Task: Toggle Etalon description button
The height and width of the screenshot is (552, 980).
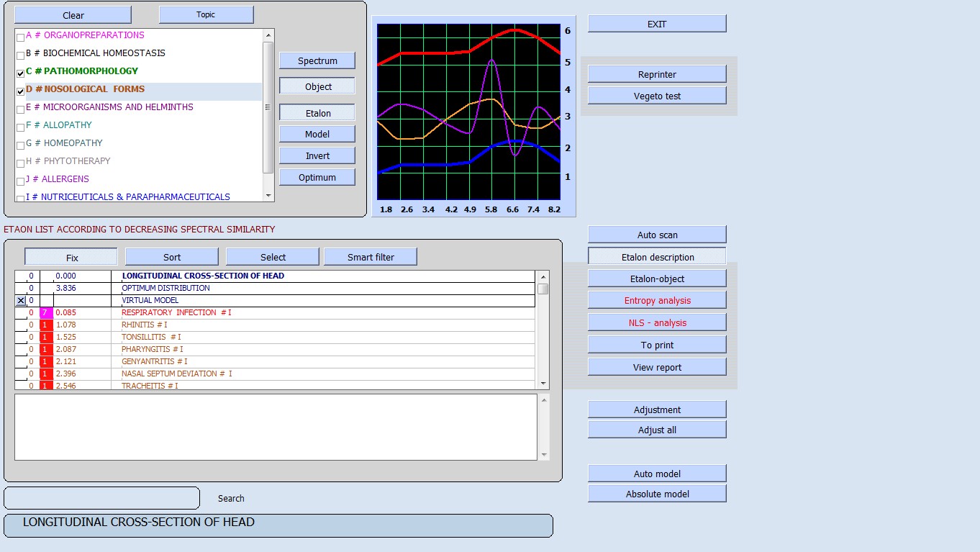Action: [657, 256]
